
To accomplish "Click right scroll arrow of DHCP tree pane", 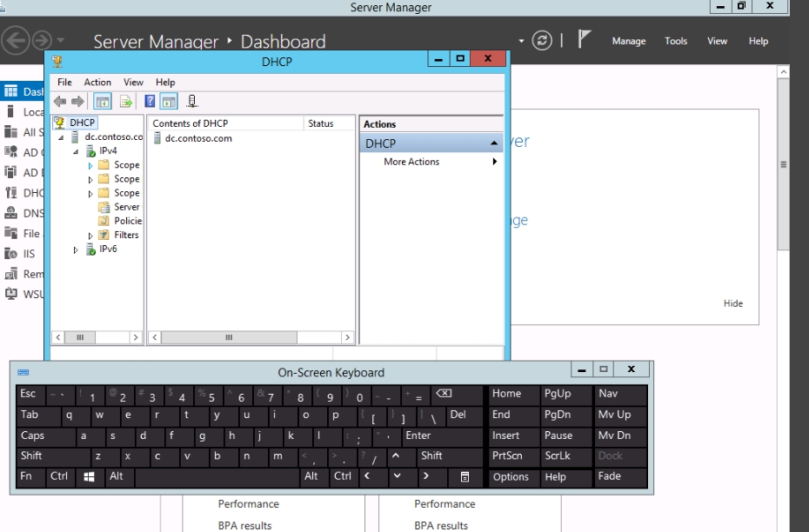I will pyautogui.click(x=136, y=337).
